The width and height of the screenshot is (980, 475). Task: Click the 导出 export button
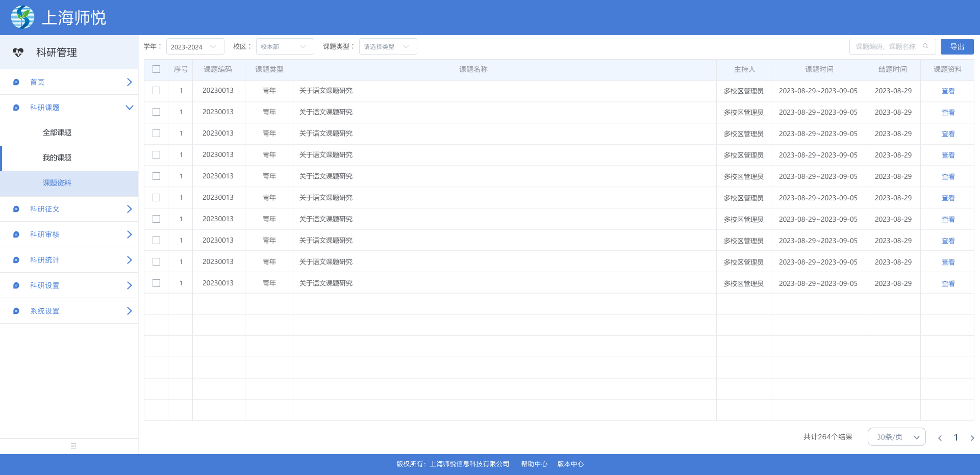(x=957, y=47)
